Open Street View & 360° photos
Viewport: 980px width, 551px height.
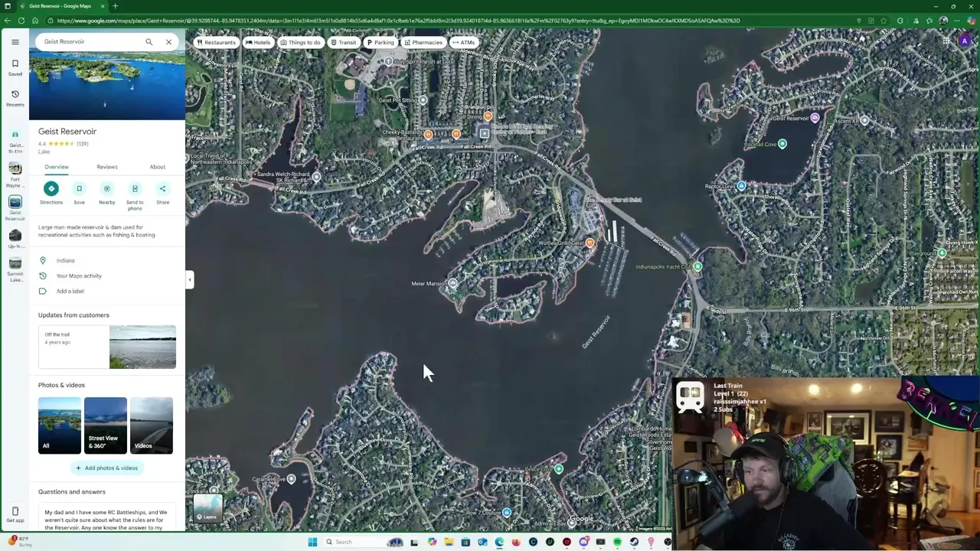pos(105,425)
